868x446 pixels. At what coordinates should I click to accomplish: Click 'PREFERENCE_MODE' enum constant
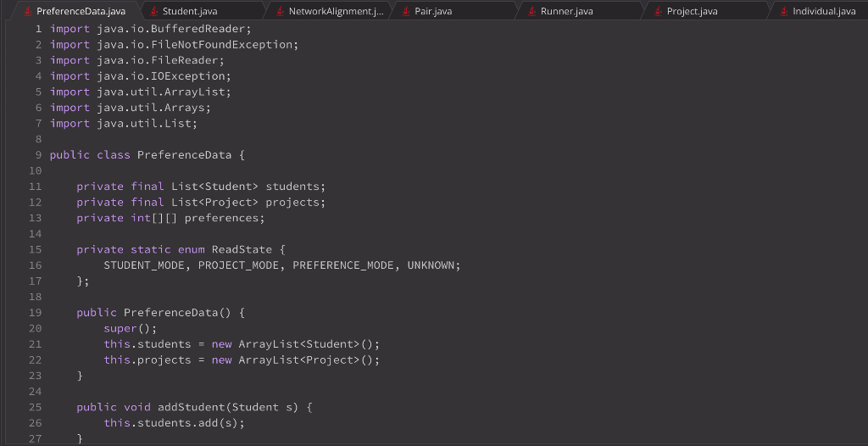click(343, 265)
